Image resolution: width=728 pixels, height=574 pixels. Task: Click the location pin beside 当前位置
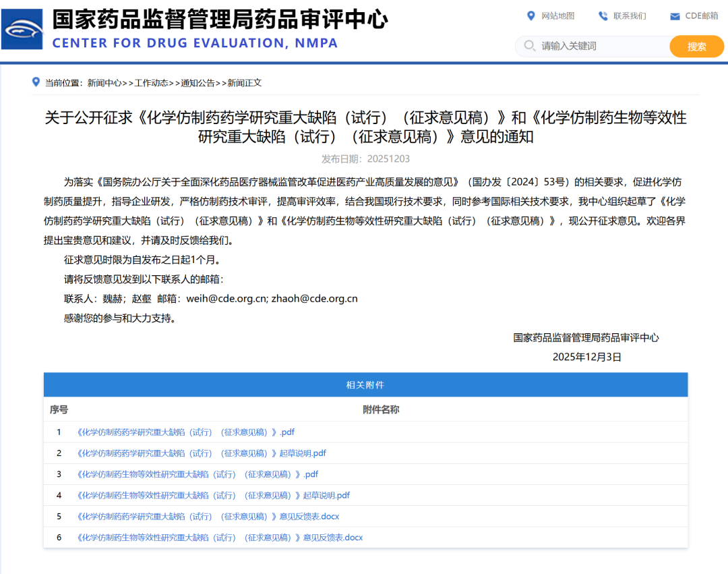[36, 82]
